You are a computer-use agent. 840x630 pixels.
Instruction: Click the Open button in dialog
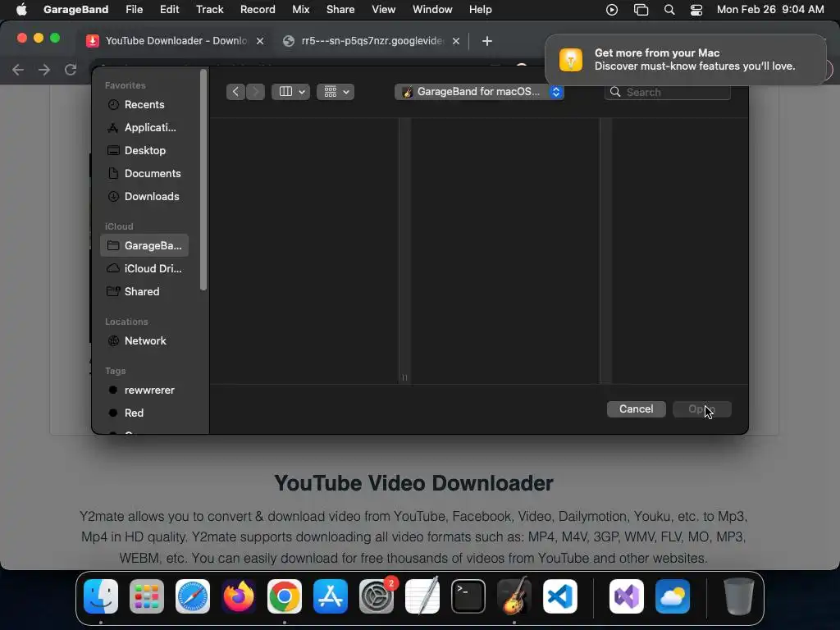click(702, 409)
